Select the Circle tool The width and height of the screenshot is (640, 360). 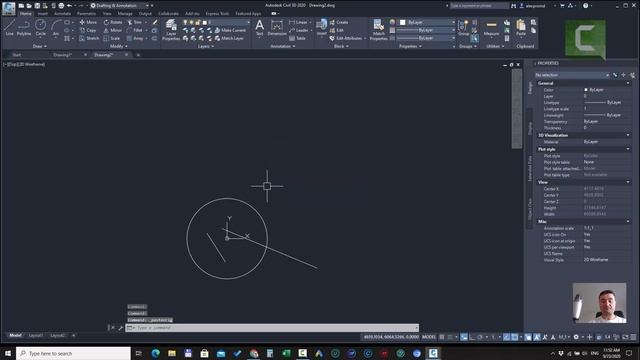click(x=40, y=28)
